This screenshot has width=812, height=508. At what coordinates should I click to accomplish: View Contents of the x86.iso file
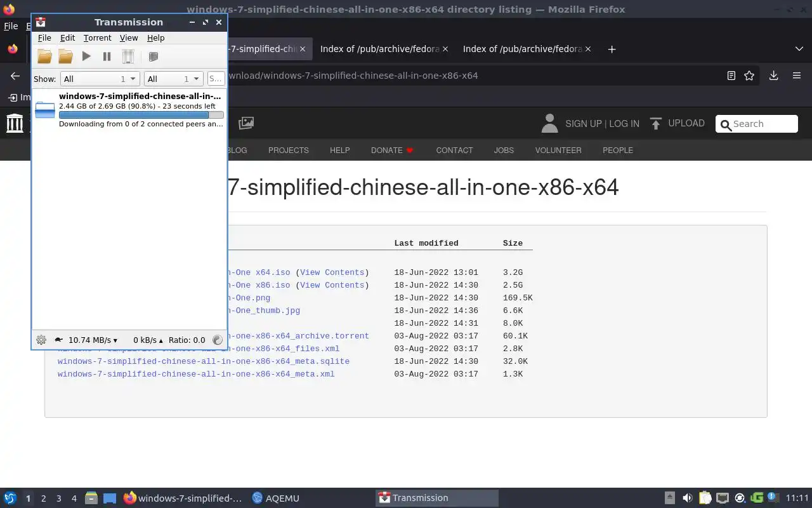pyautogui.click(x=332, y=285)
